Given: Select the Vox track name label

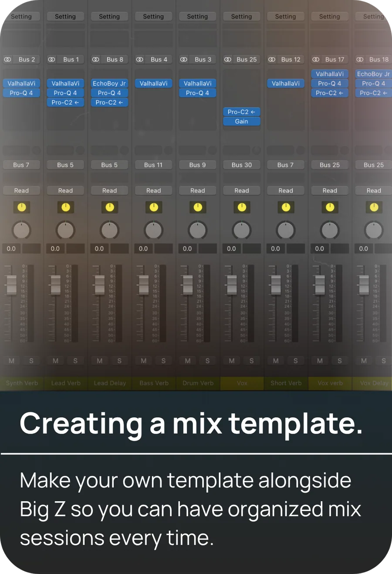Looking at the screenshot, I should (242, 383).
